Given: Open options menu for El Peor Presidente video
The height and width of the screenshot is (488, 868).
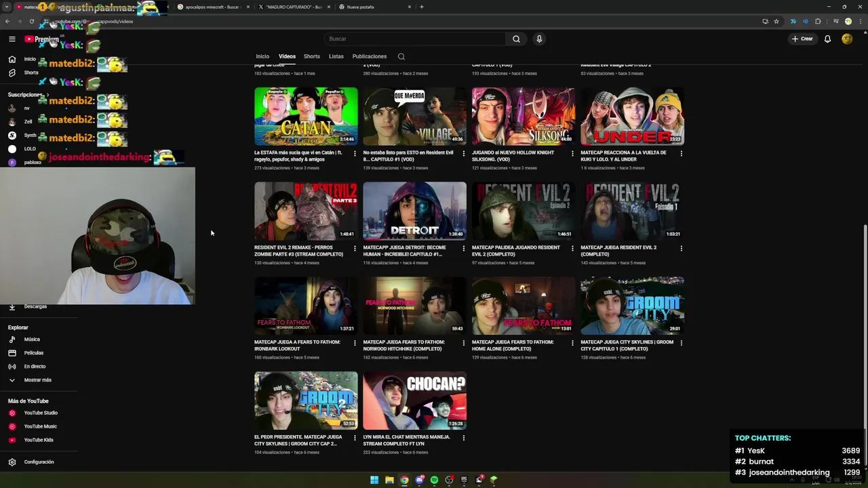Looking at the screenshot, I should click(x=355, y=438).
